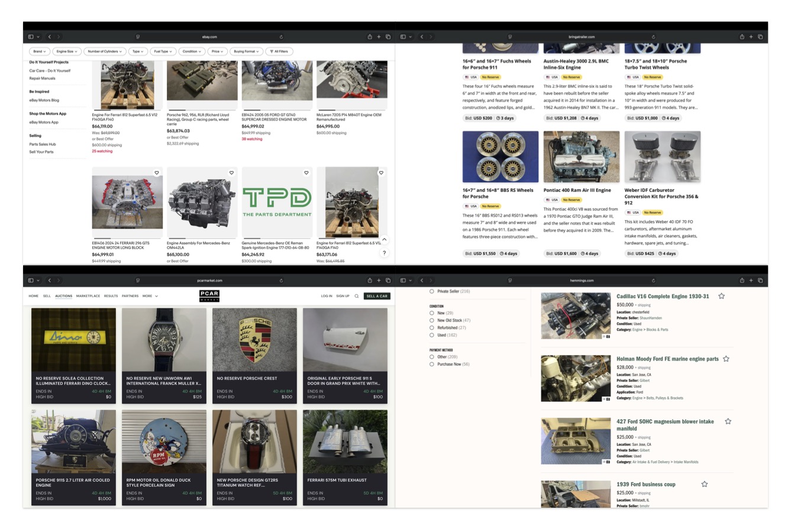
Task: Open the search icon on PCARMARKET
Action: pos(357,296)
